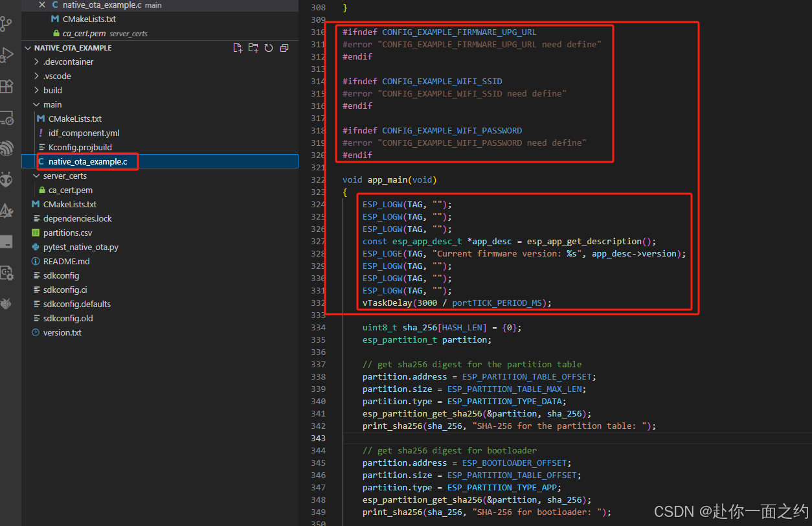Image resolution: width=812 pixels, height=526 pixels.
Task: Open the Run and Debug view
Action: coord(6,55)
